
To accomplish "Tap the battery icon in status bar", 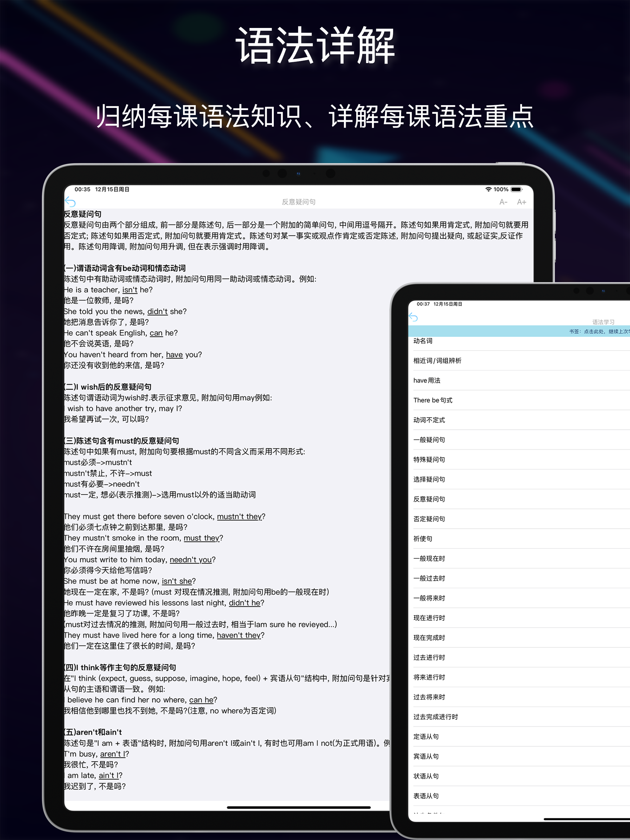I will click(x=516, y=189).
